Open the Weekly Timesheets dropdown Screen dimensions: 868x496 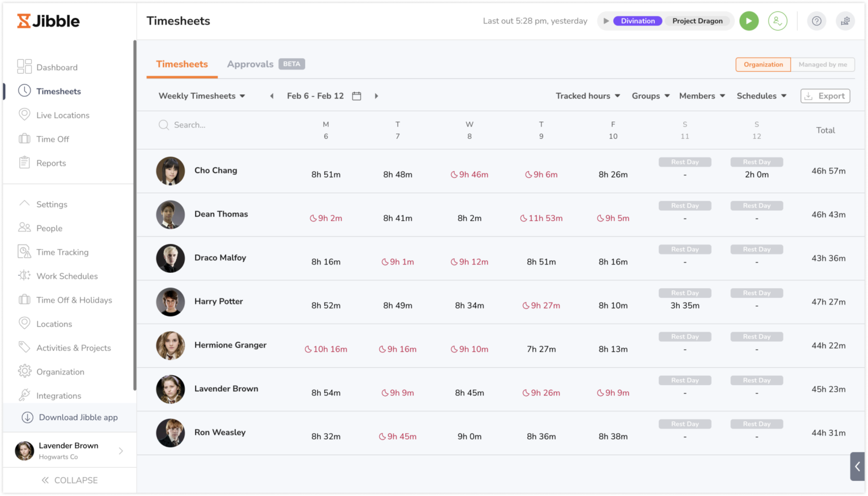(x=202, y=96)
